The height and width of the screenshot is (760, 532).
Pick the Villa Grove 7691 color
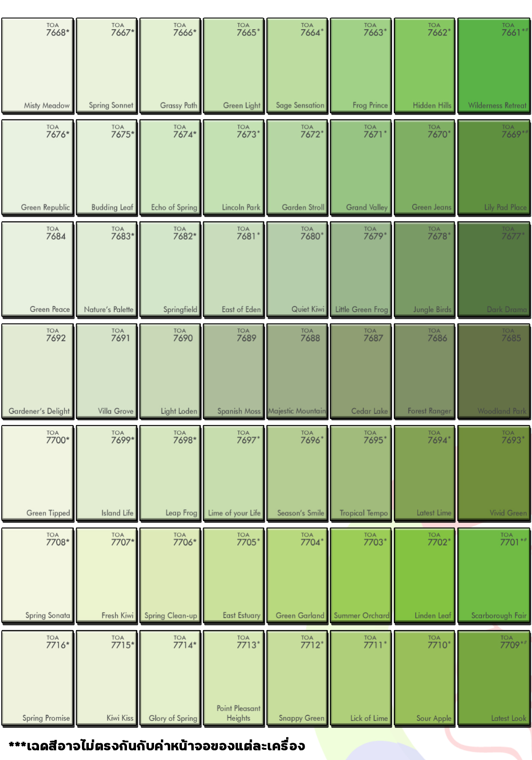point(106,371)
